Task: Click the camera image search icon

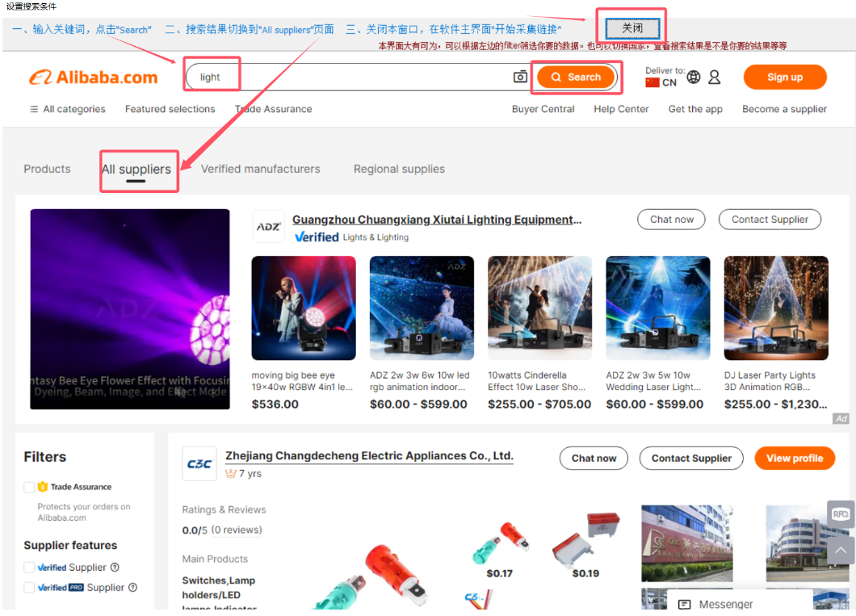Action: (520, 77)
